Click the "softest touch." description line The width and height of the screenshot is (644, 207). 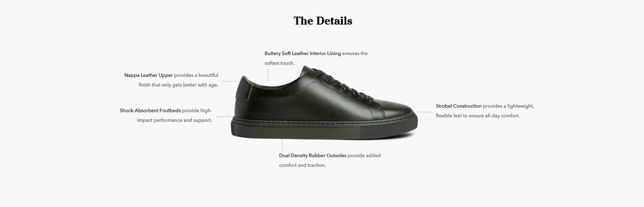[279, 63]
